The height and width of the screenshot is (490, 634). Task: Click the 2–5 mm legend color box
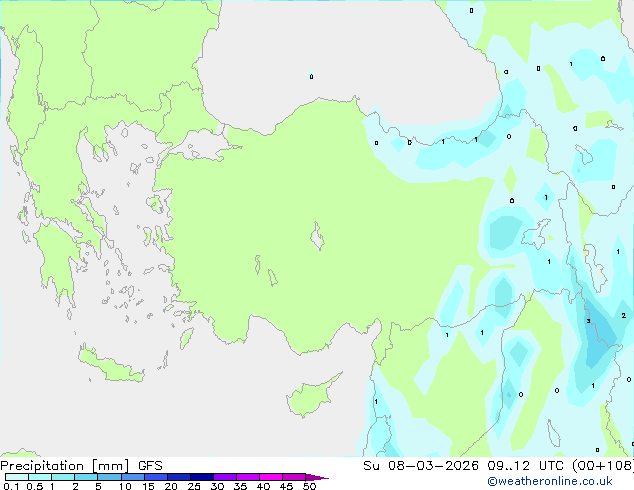pyautogui.click(x=86, y=477)
